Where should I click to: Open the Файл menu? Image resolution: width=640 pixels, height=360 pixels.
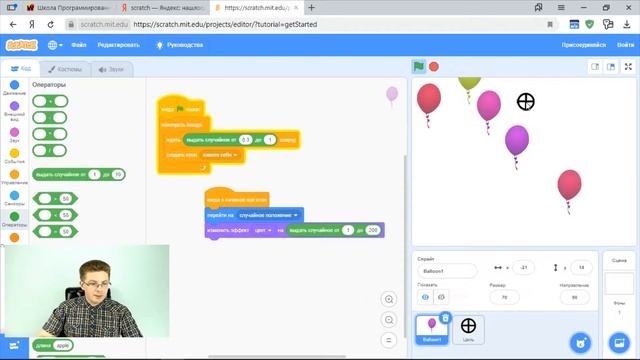coord(79,45)
